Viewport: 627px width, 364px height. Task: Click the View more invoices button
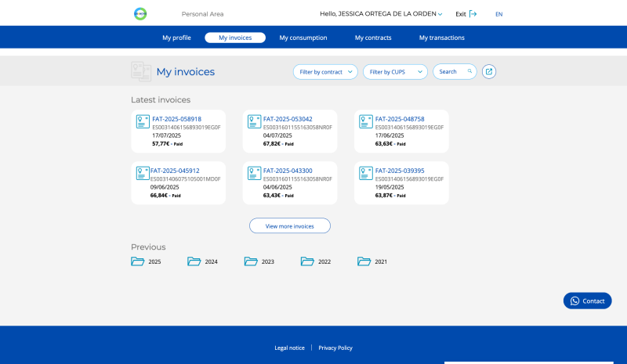tap(290, 225)
